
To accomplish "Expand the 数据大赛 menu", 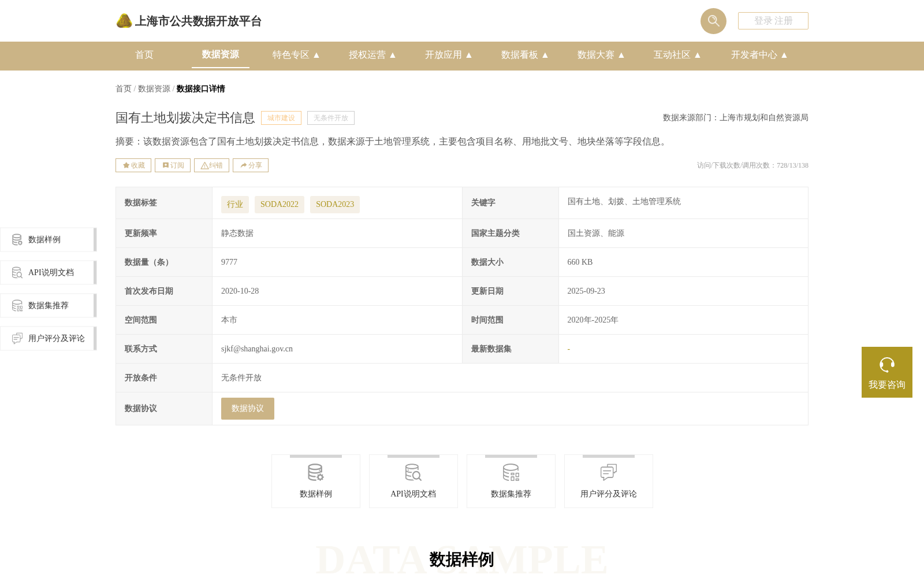I will (601, 55).
